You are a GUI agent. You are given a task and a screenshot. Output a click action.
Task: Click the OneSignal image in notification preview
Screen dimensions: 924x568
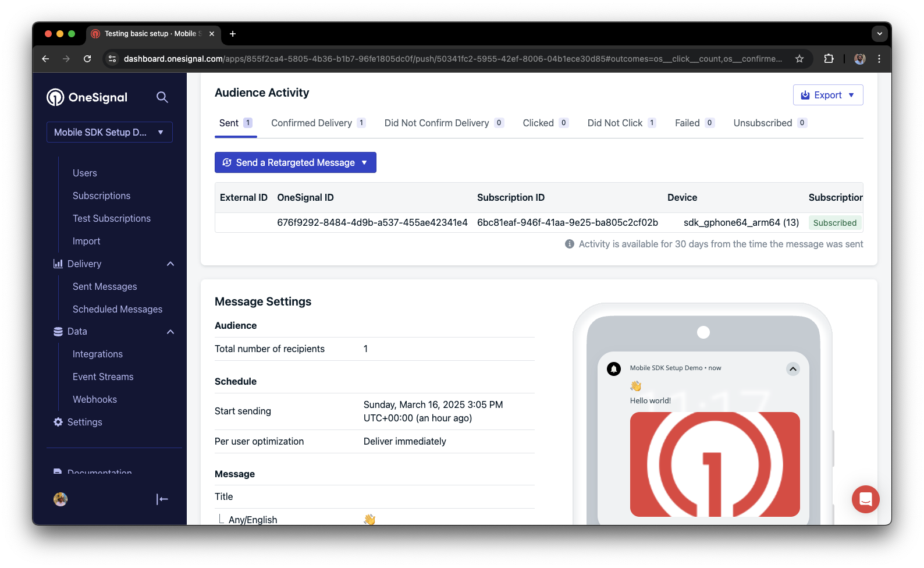coord(715,464)
